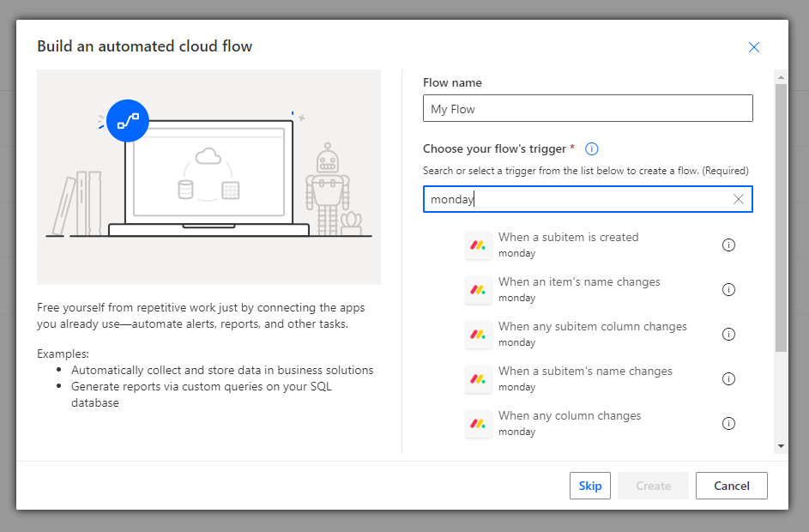Click monday icon for 'When any subitem column changes'

[x=478, y=335]
